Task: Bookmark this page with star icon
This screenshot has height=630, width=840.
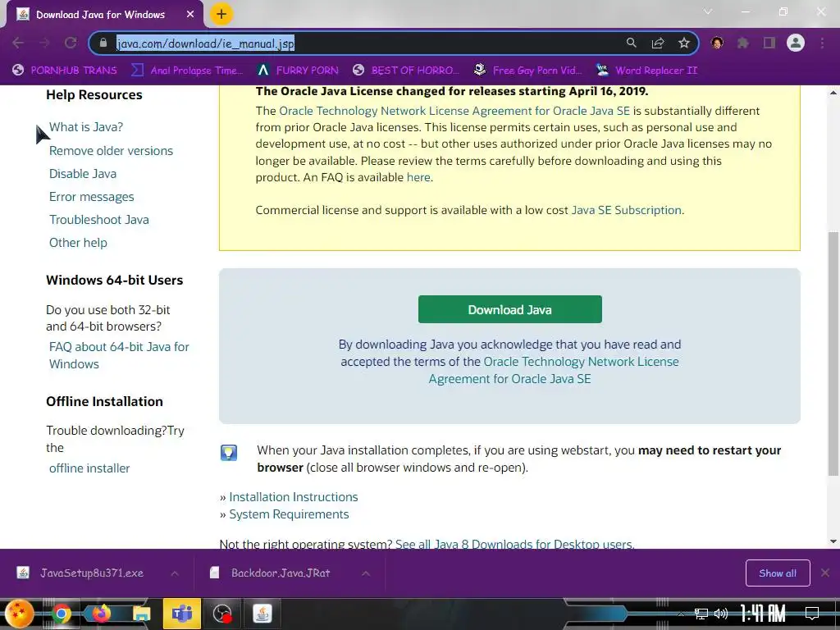Action: (683, 43)
